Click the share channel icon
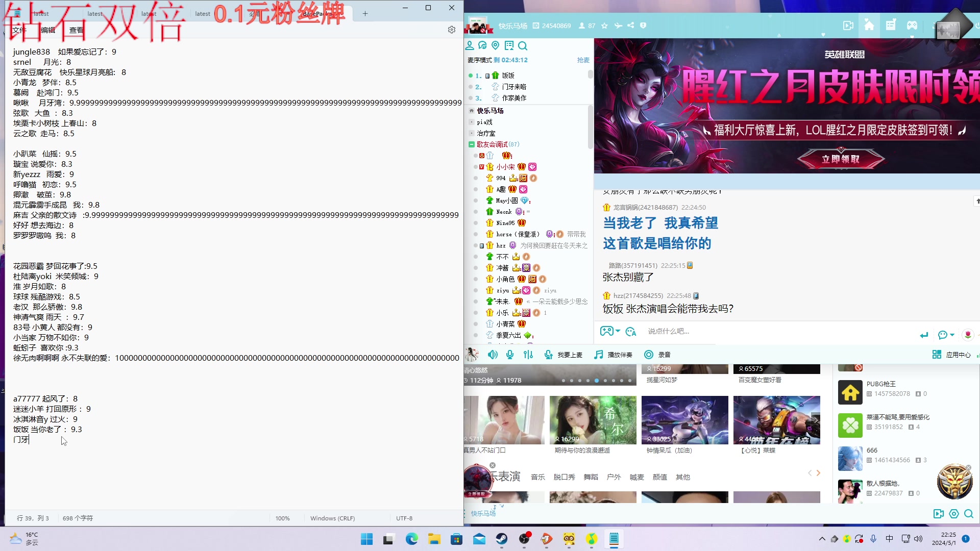 631,26
